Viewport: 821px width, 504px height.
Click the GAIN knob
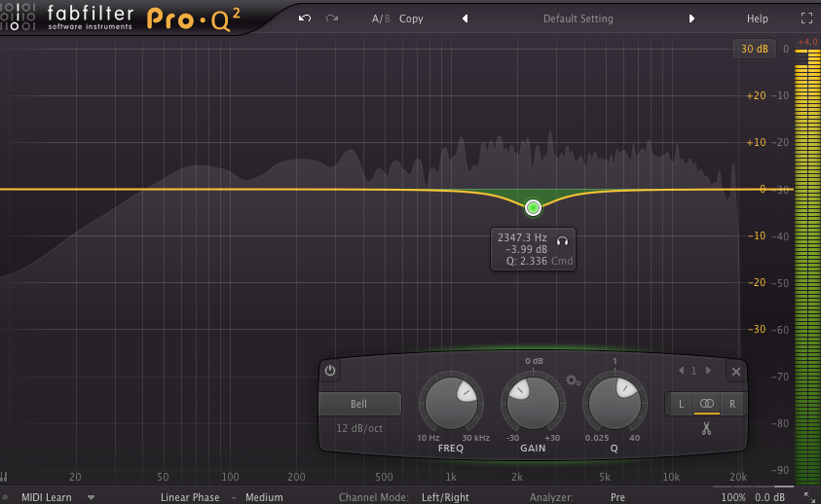pos(533,404)
